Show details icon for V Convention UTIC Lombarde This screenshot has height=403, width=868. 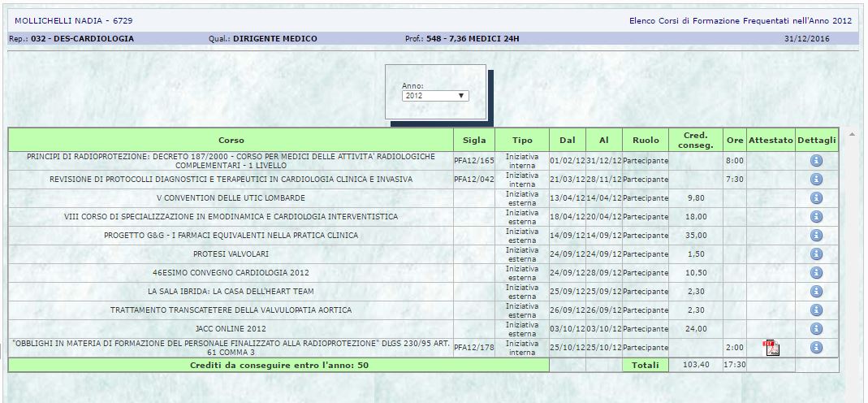coord(816,198)
